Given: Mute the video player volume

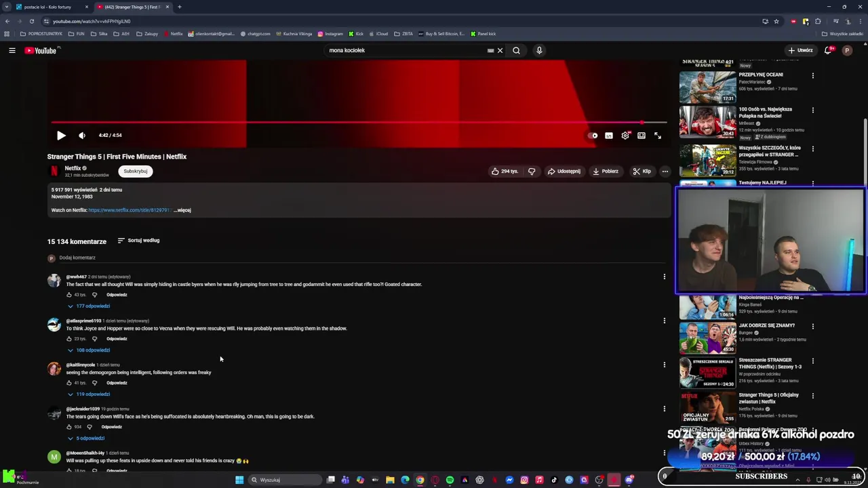Looking at the screenshot, I should pyautogui.click(x=82, y=135).
